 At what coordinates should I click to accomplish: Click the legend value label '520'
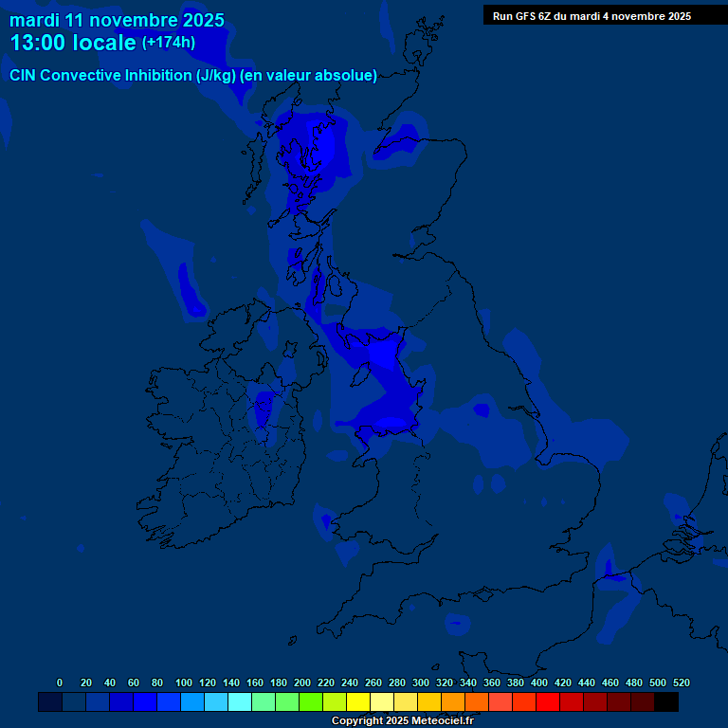point(682,682)
